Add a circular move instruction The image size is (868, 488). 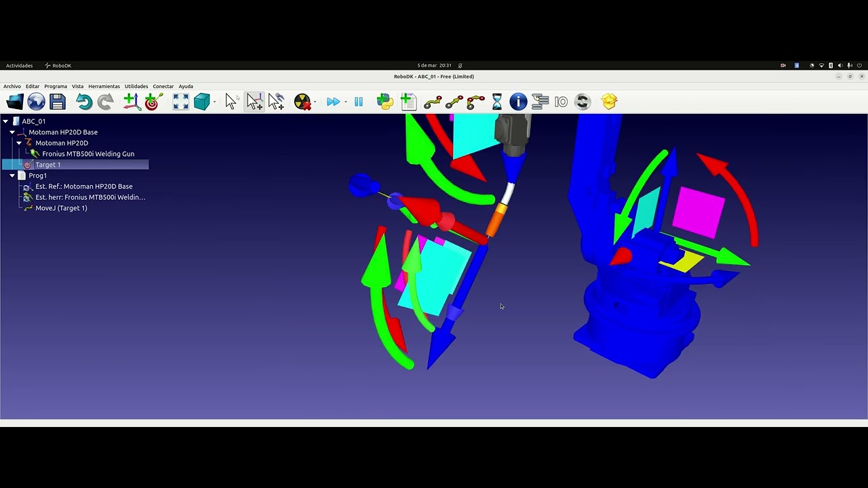pyautogui.click(x=475, y=102)
